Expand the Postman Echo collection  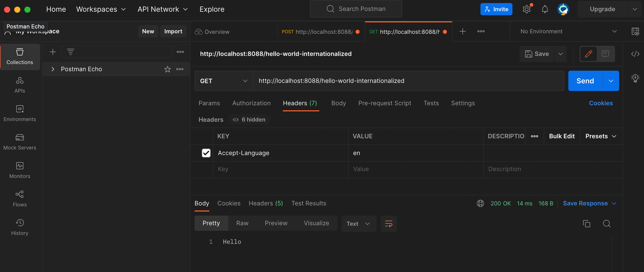[53, 69]
